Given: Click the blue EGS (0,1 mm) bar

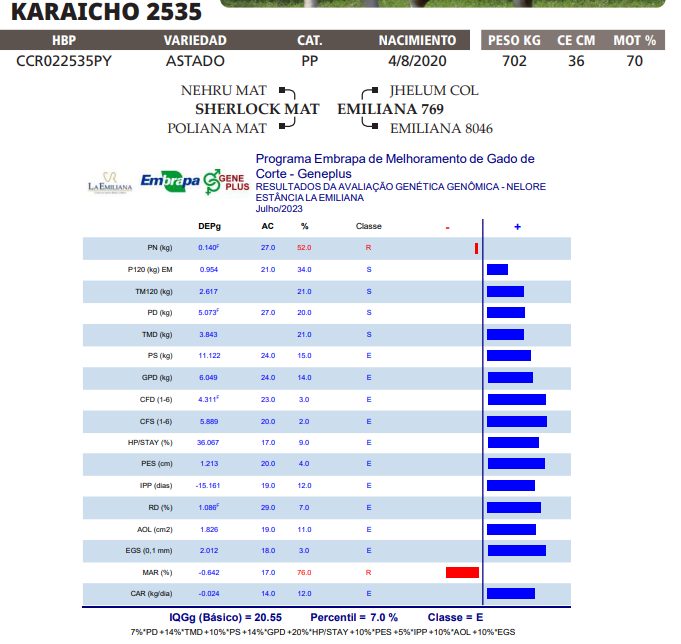Looking at the screenshot, I should (516, 550).
